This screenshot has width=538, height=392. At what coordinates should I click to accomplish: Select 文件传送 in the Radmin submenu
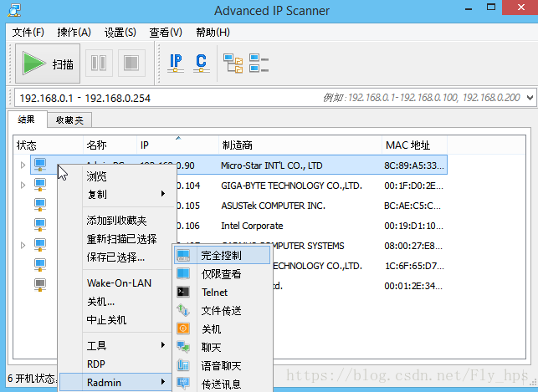222,311
